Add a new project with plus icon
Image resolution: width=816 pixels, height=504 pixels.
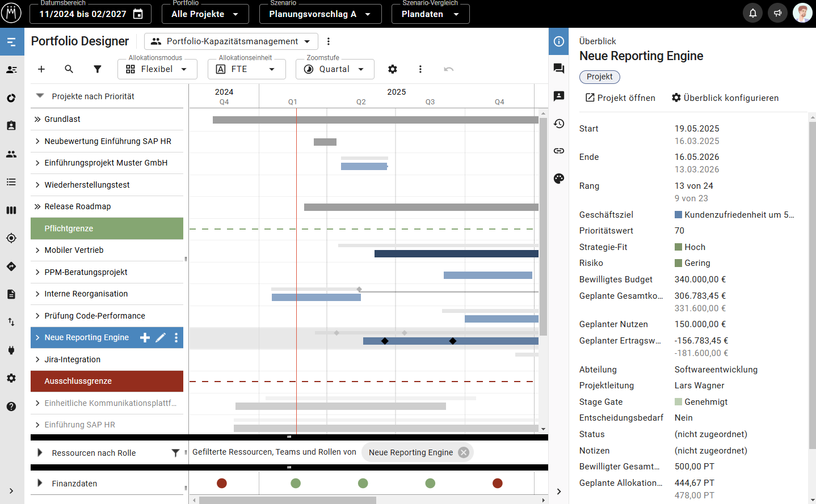click(41, 69)
